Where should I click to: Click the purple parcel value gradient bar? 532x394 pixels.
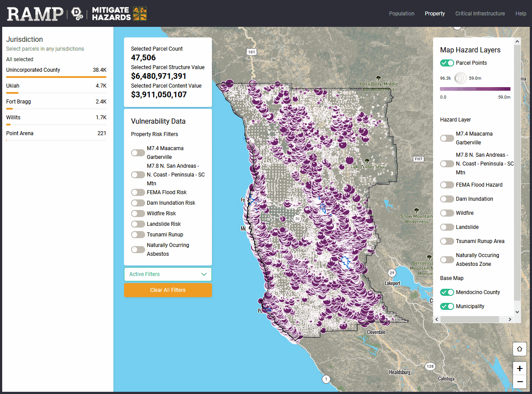pyautogui.click(x=475, y=89)
